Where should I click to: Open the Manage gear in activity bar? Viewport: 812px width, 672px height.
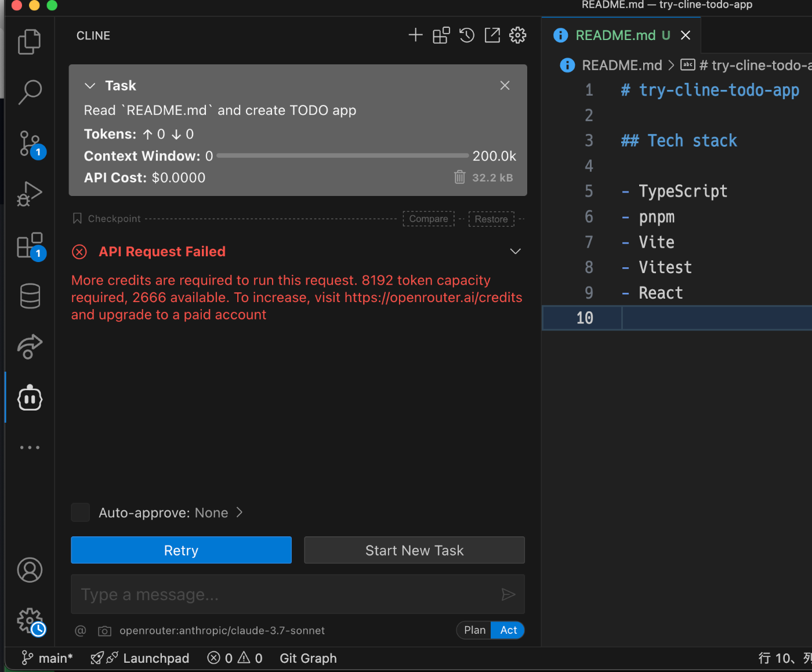click(x=30, y=622)
